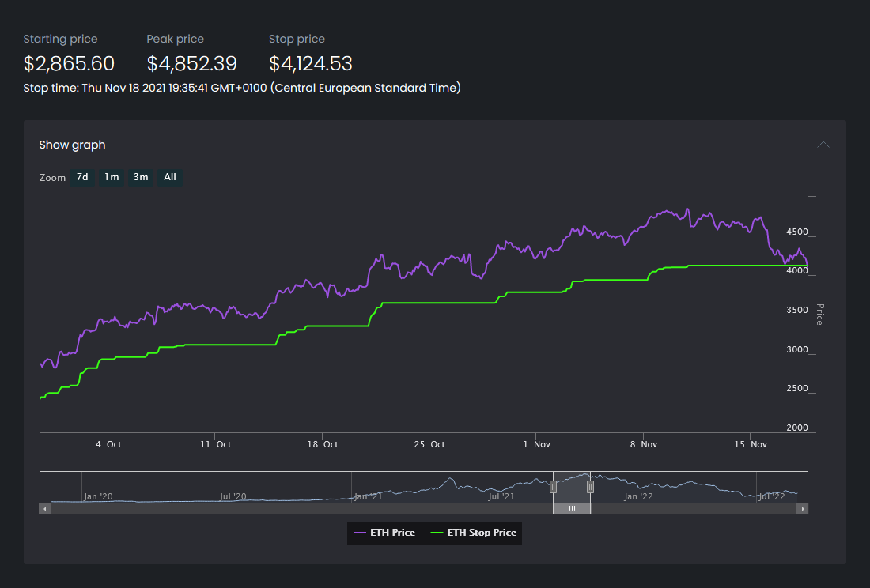Click the Peak price value $4,852.39
The image size is (870, 588).
pyautogui.click(x=191, y=64)
